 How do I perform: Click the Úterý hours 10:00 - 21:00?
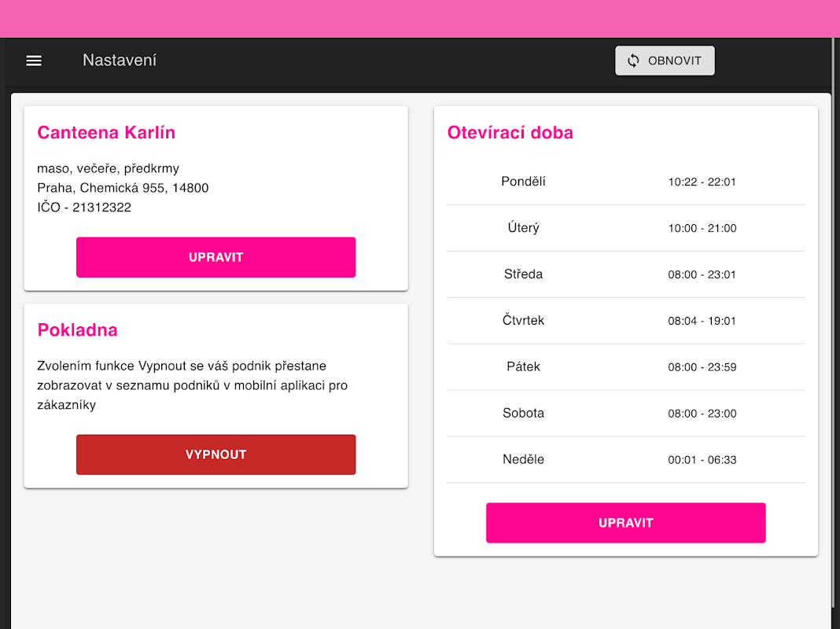702,228
